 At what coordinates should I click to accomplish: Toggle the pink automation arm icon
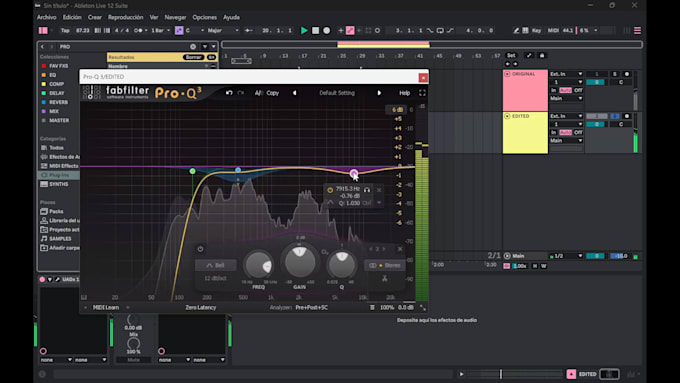350,30
